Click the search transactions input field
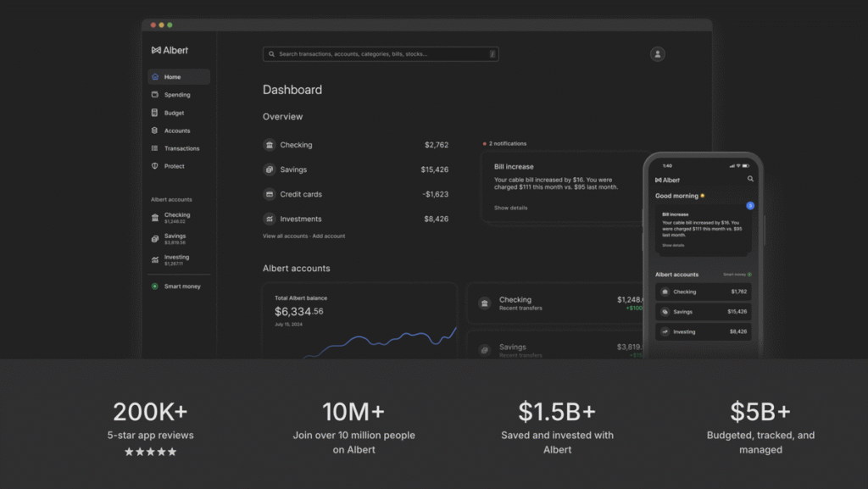Viewport: 868px width, 489px height. pyautogui.click(x=381, y=54)
